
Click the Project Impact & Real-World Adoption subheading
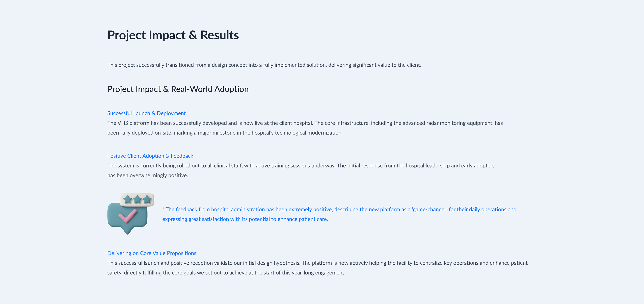coord(178,89)
